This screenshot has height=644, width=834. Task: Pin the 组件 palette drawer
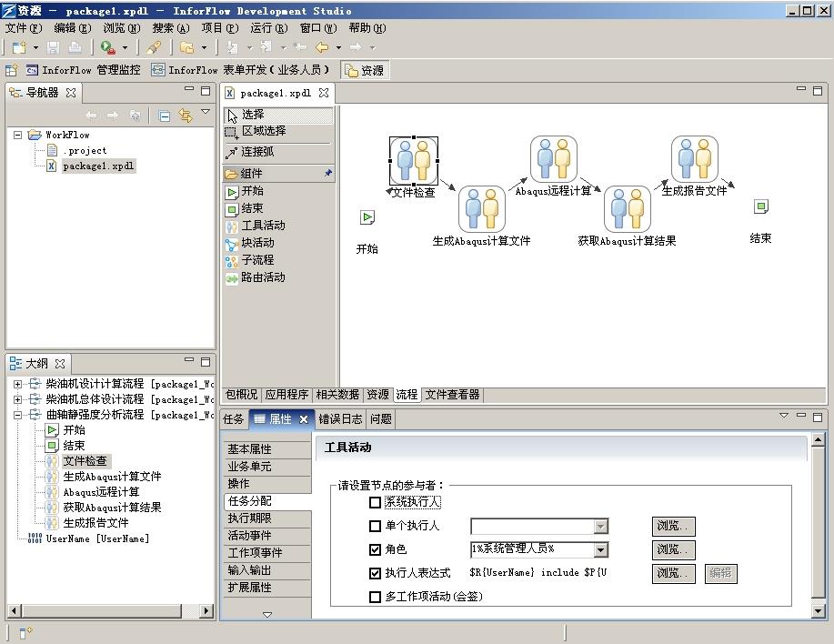(327, 173)
